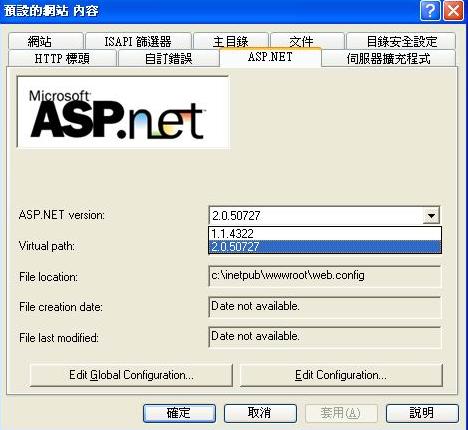Cancel with the 取消 button
The image size is (468, 430).
[260, 413]
